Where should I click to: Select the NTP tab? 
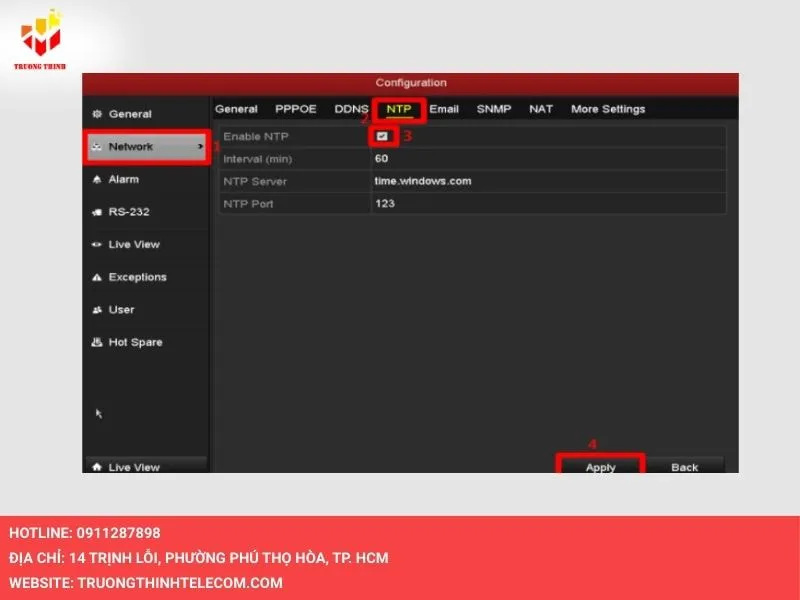point(399,109)
